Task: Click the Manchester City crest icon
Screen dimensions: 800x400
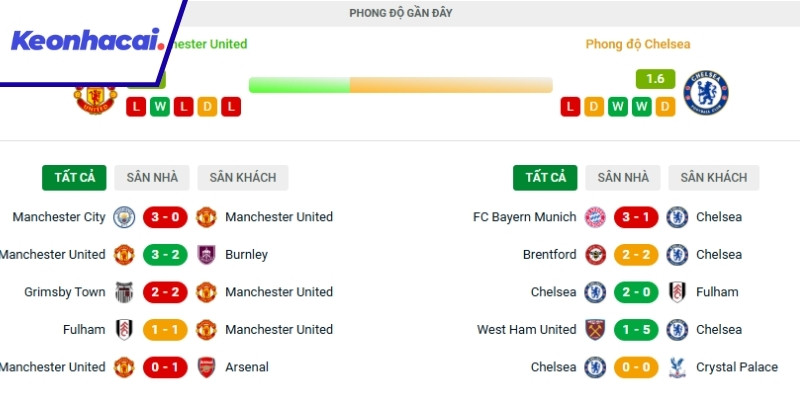Action: click(x=124, y=217)
